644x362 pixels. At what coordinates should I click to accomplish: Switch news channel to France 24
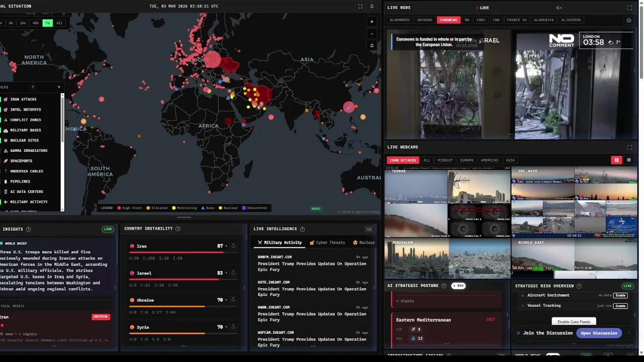pos(517,20)
